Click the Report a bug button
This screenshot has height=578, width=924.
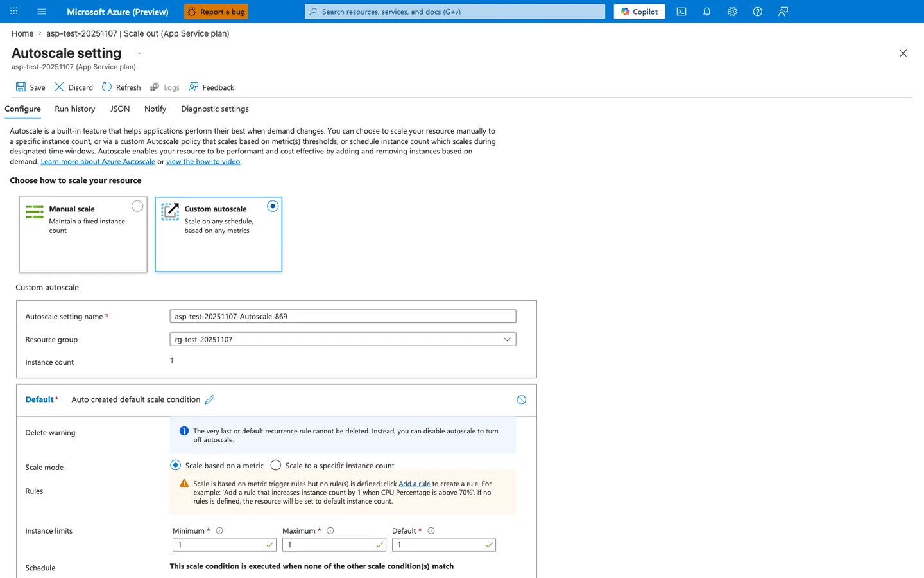click(x=216, y=12)
